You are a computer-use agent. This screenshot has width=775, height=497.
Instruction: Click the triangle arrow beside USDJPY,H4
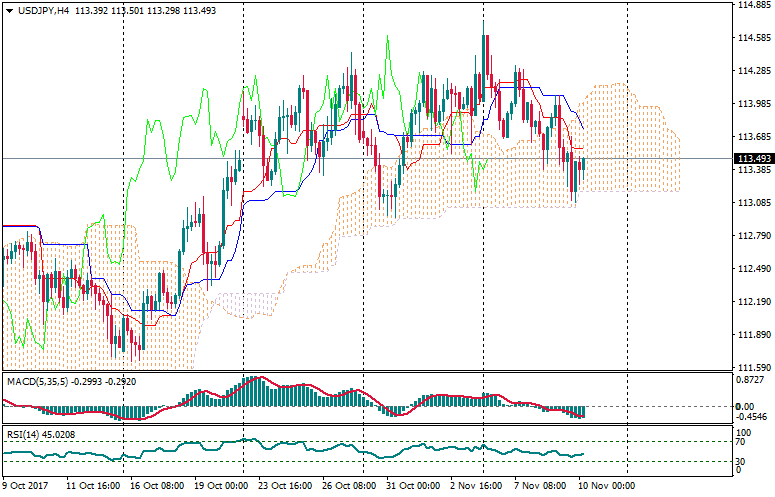point(9,9)
